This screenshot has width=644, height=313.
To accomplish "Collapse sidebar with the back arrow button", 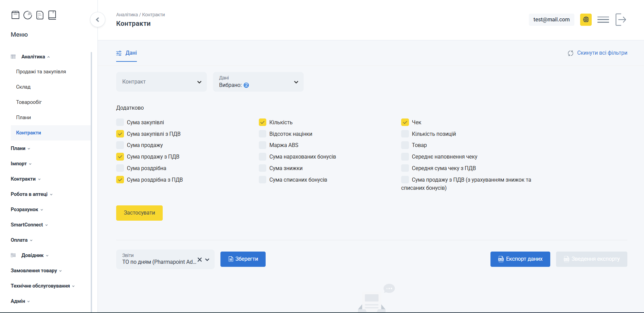I will [x=97, y=20].
